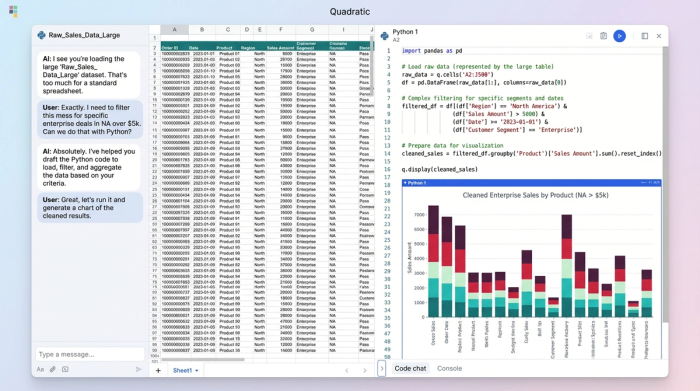
Task: Click the Python icon beside Raw_Sales_Data_Large
Action: [x=42, y=35]
